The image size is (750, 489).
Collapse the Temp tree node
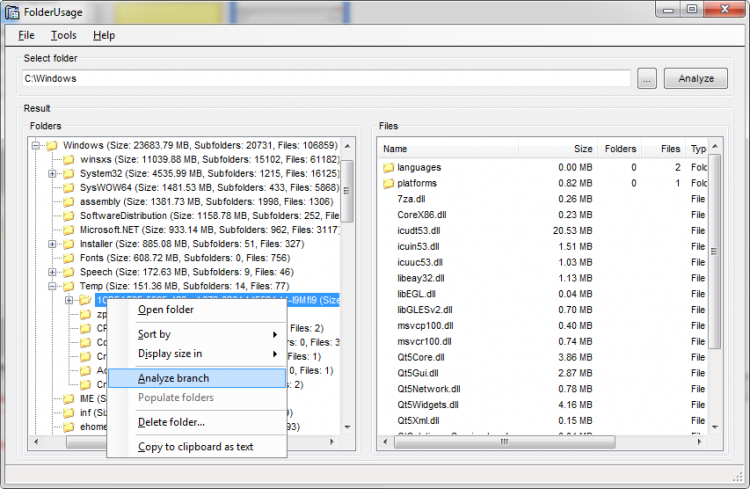pyautogui.click(x=53, y=286)
